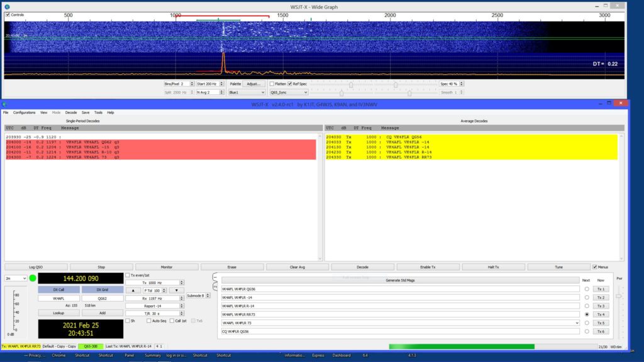
Task: Enable the Call 1st checkbox
Action: tap(172, 321)
